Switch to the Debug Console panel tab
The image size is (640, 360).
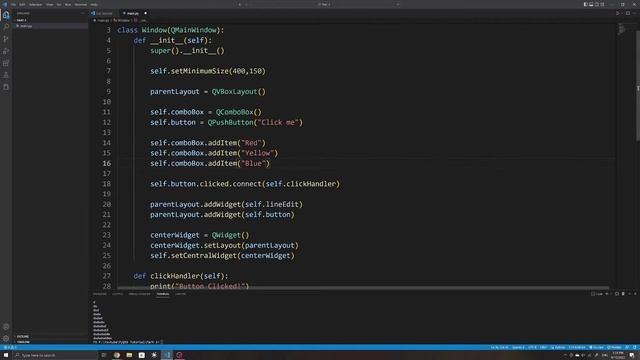(139, 294)
